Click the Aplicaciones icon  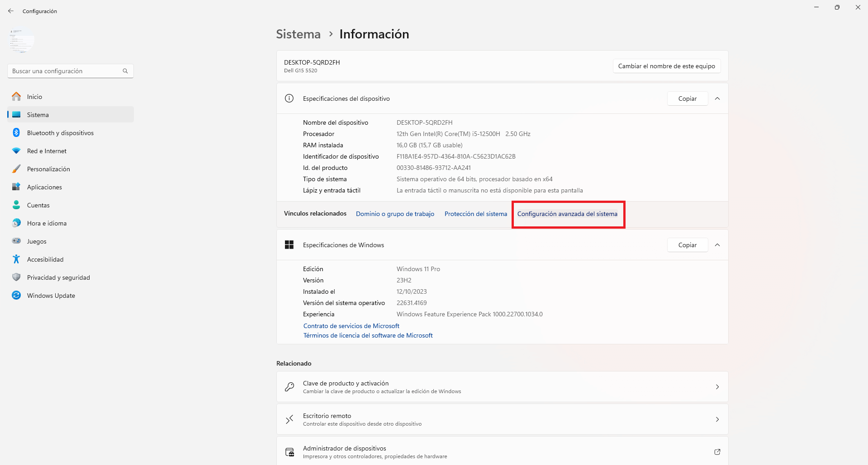click(x=16, y=187)
